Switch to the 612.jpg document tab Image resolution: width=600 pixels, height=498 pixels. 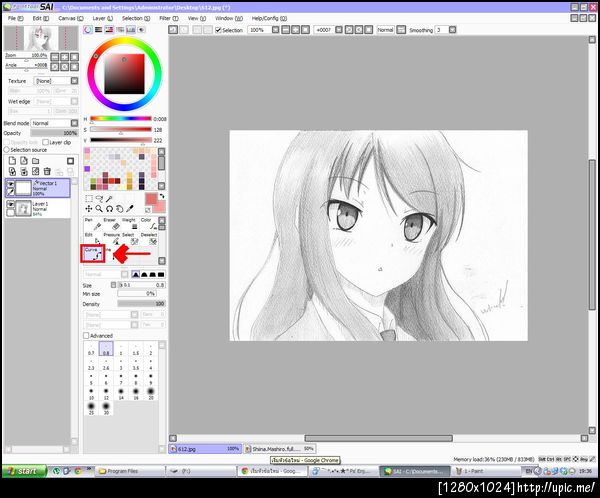coord(205,449)
